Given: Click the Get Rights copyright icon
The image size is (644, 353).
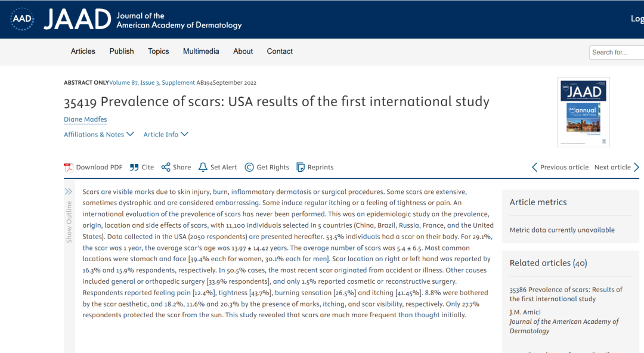Looking at the screenshot, I should [x=249, y=167].
